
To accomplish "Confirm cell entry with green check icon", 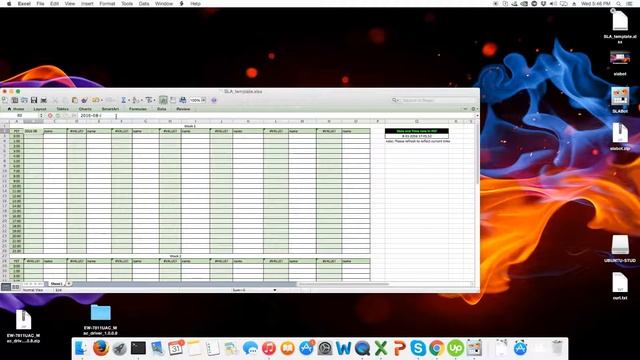I will [x=58, y=116].
